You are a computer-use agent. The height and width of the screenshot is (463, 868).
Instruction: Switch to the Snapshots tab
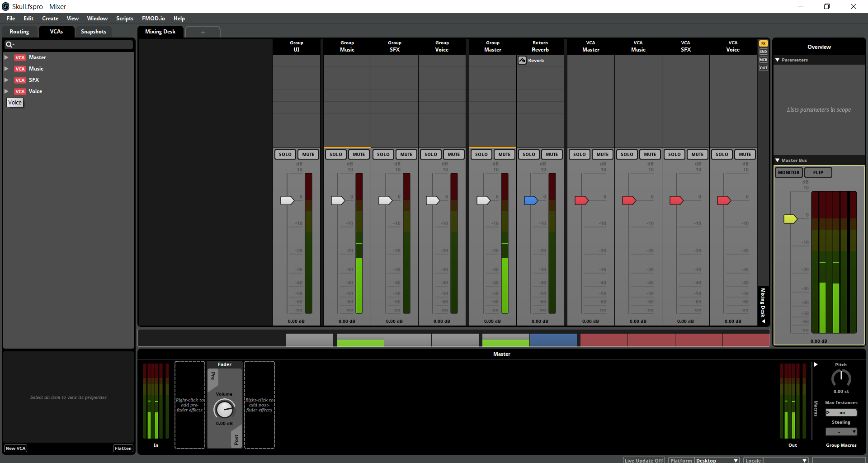point(94,32)
